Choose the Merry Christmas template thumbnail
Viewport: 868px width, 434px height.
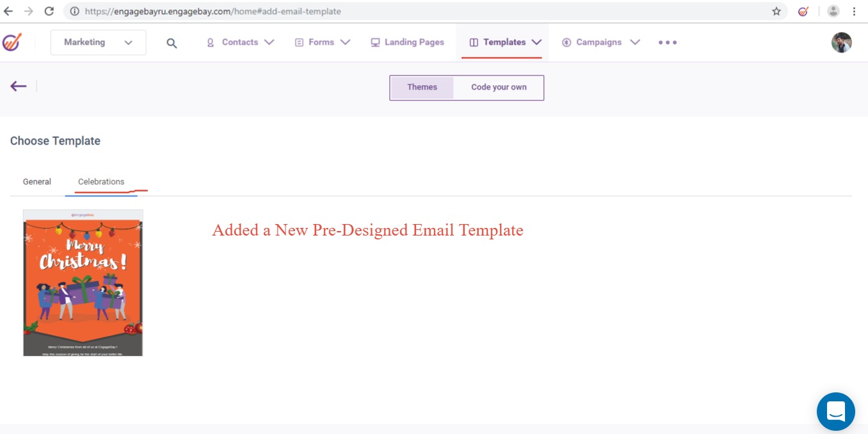[83, 282]
